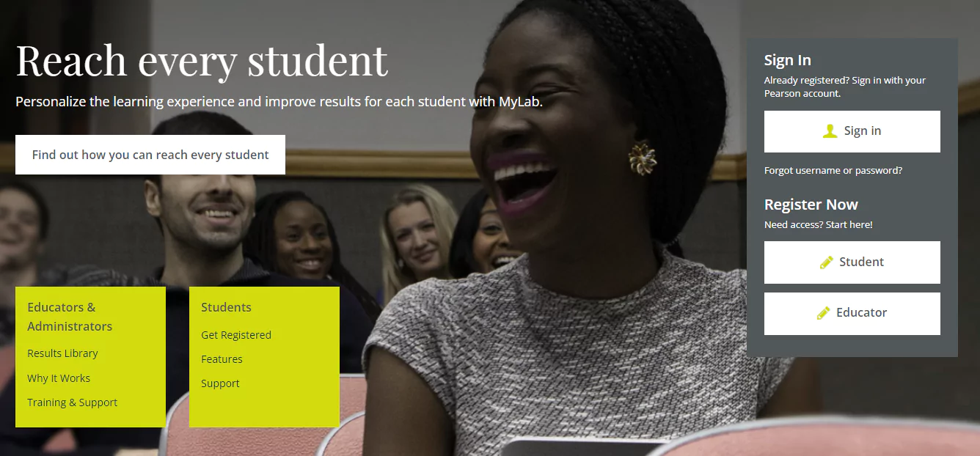The height and width of the screenshot is (456, 980).
Task: Click the laughing woman's flower earring
Action: click(x=643, y=157)
